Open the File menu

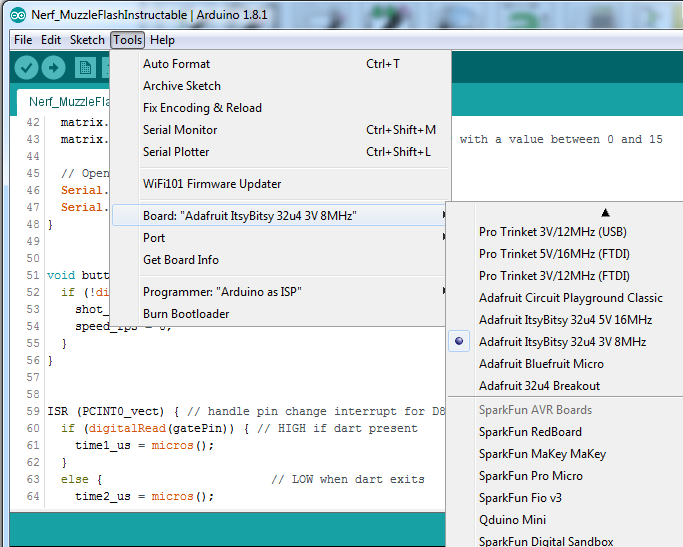click(23, 40)
